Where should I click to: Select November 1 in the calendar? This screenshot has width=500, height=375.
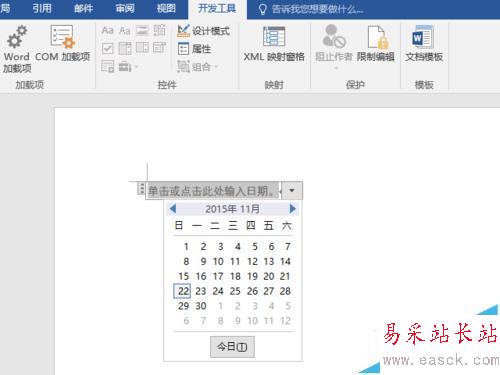point(186,247)
